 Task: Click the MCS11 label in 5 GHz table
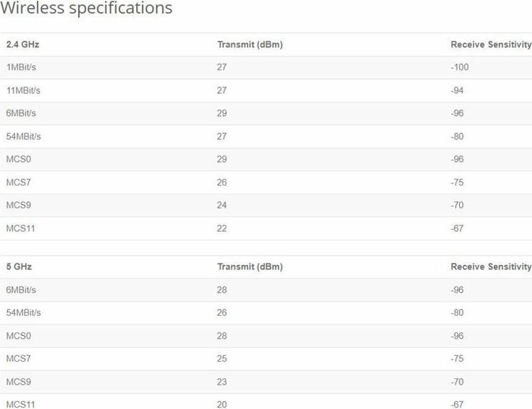20,405
